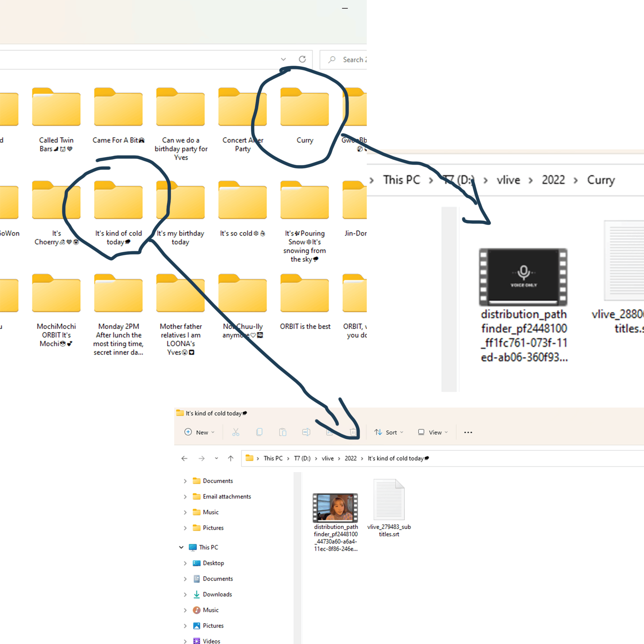Click 'vlive' in the Curry window breadcrumb
The width and height of the screenshot is (644, 644).
pos(508,180)
